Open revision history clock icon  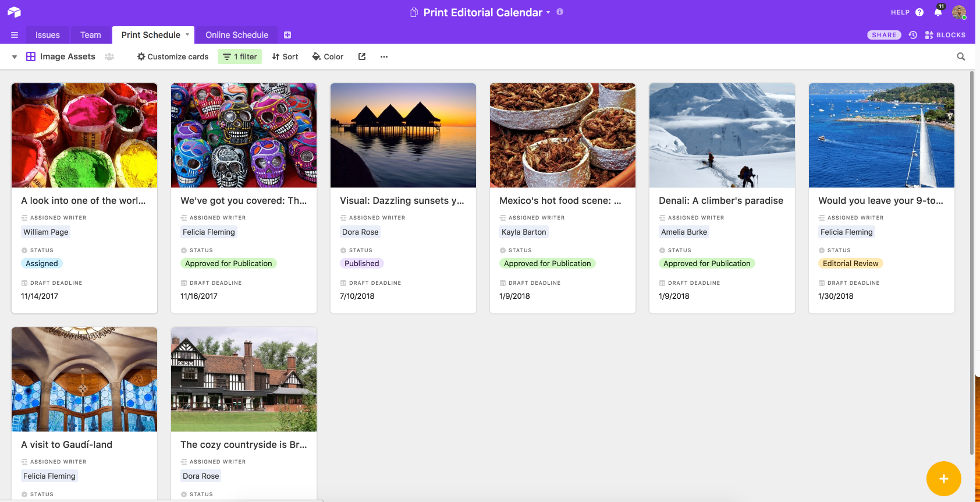click(913, 35)
